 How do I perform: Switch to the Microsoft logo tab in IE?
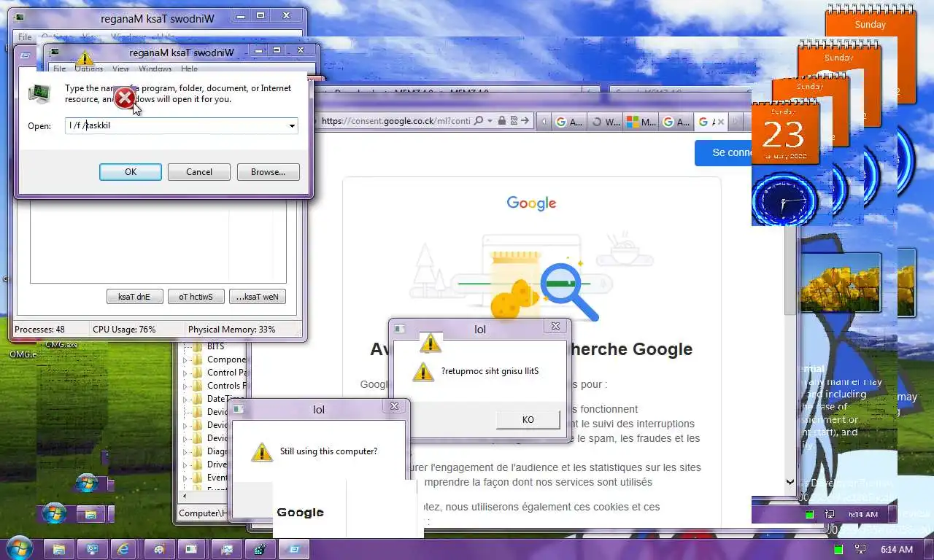point(641,122)
